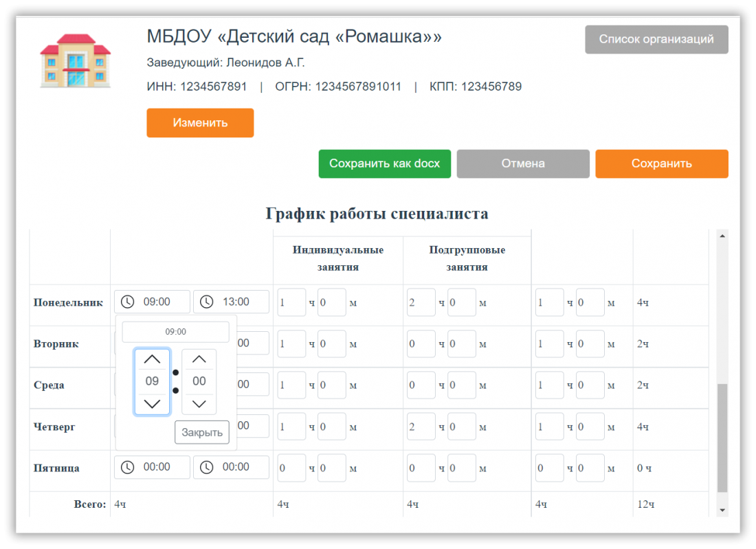The width and height of the screenshot is (756, 549).
Task: Decrease minutes with the down chevron
Action: point(199,403)
